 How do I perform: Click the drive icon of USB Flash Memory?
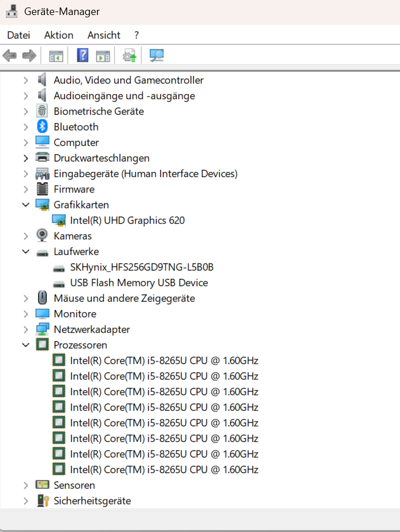59,284
